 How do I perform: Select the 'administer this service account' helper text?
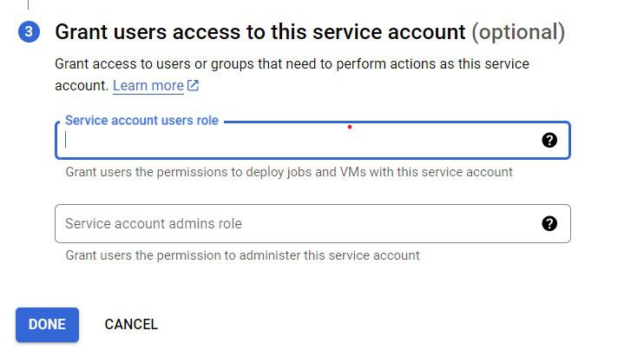[x=331, y=255]
